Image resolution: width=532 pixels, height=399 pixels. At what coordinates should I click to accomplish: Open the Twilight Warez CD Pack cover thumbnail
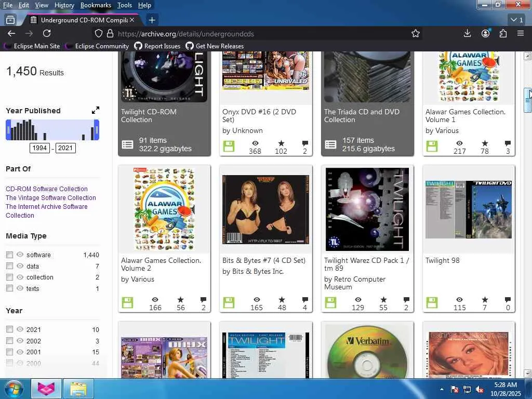[x=367, y=209]
